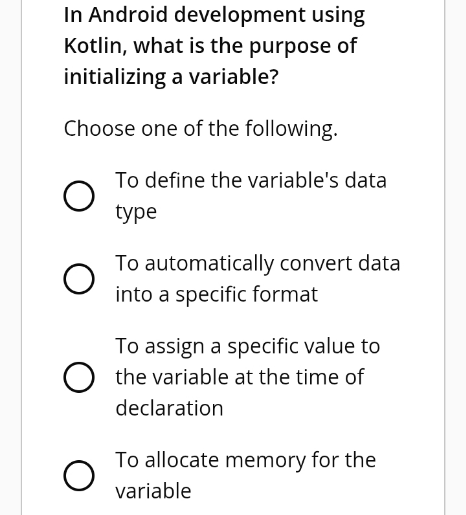Click the "into a specific format" line
Screen dimensions: 466x515
click(217, 294)
